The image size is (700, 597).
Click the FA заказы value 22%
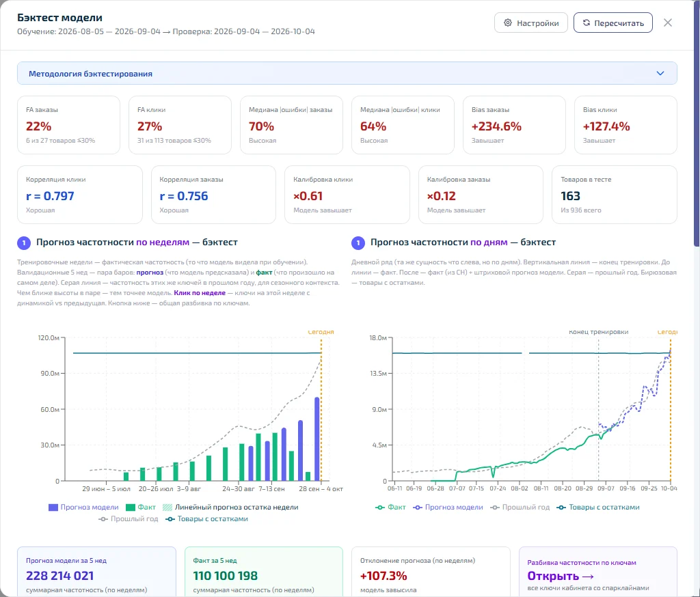(38, 126)
